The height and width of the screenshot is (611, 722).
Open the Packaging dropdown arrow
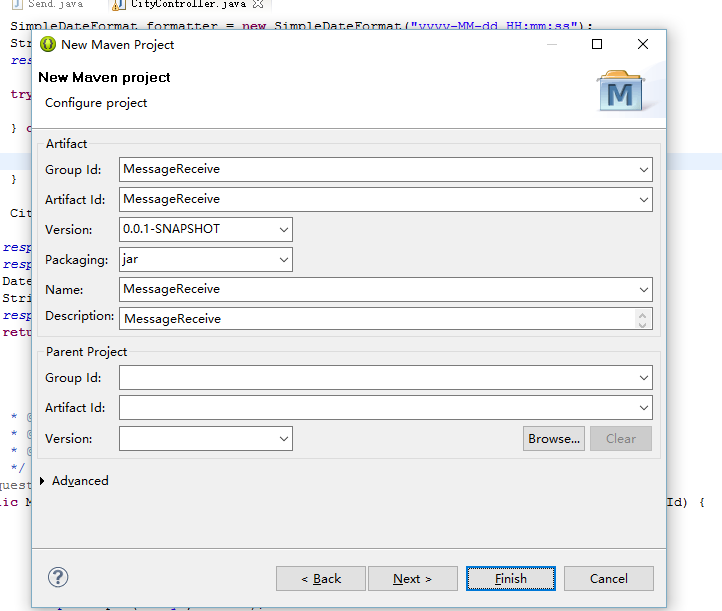[284, 259]
